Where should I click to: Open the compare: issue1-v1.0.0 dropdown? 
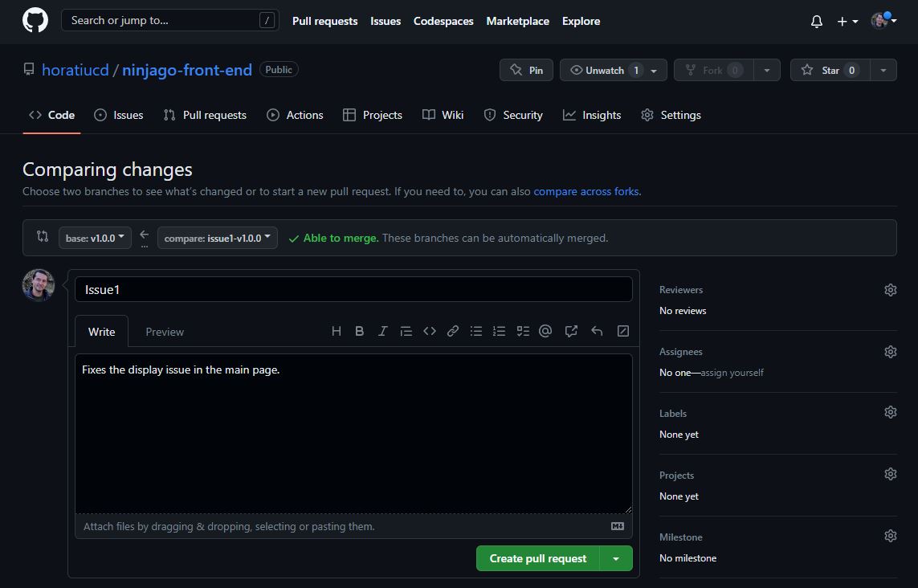pos(217,238)
